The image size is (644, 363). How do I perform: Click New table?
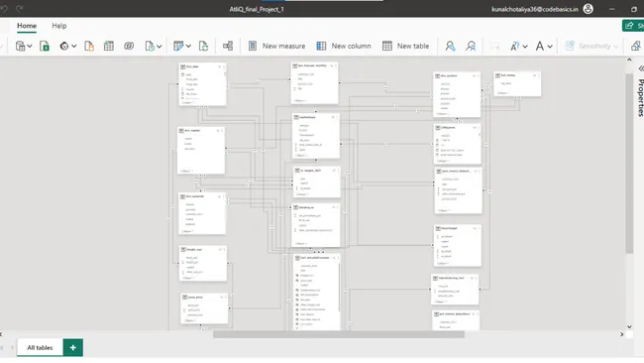[x=406, y=46]
